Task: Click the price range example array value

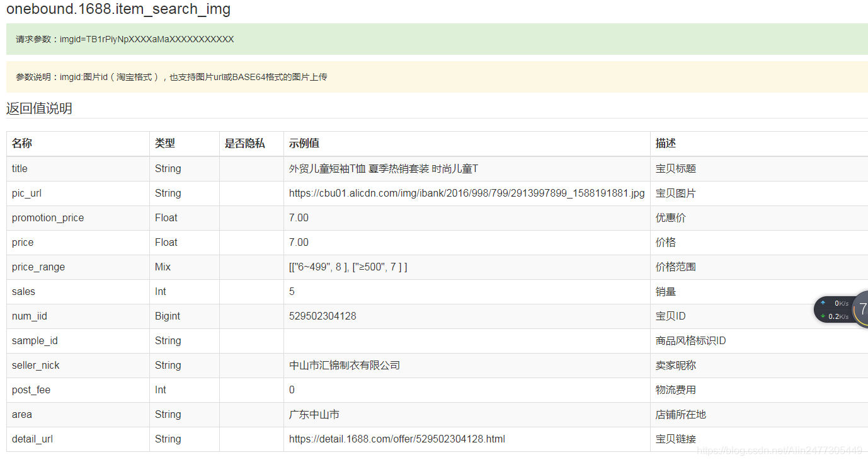Action: coord(348,267)
